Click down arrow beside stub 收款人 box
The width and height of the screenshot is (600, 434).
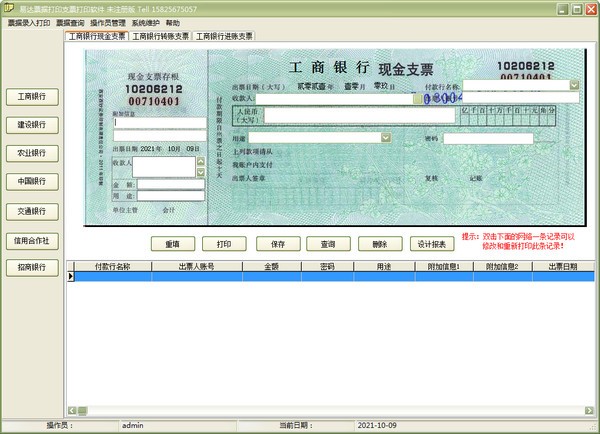pyautogui.click(x=201, y=173)
